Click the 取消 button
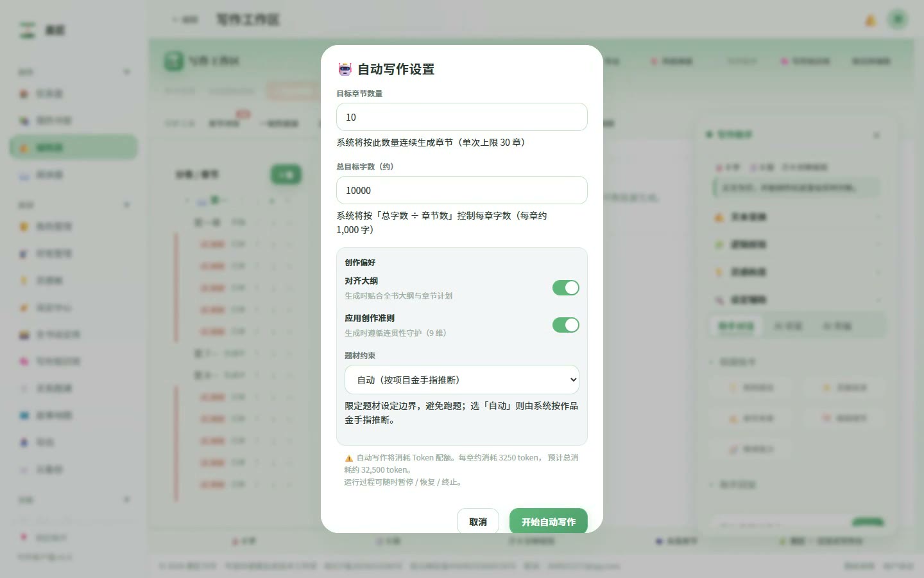This screenshot has width=924, height=578. [477, 521]
